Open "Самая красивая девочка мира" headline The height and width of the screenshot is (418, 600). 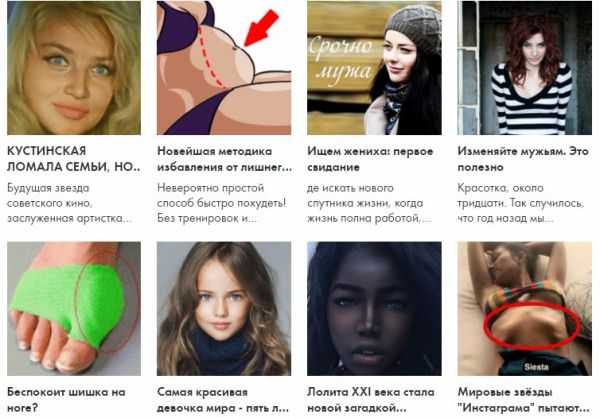click(x=223, y=400)
